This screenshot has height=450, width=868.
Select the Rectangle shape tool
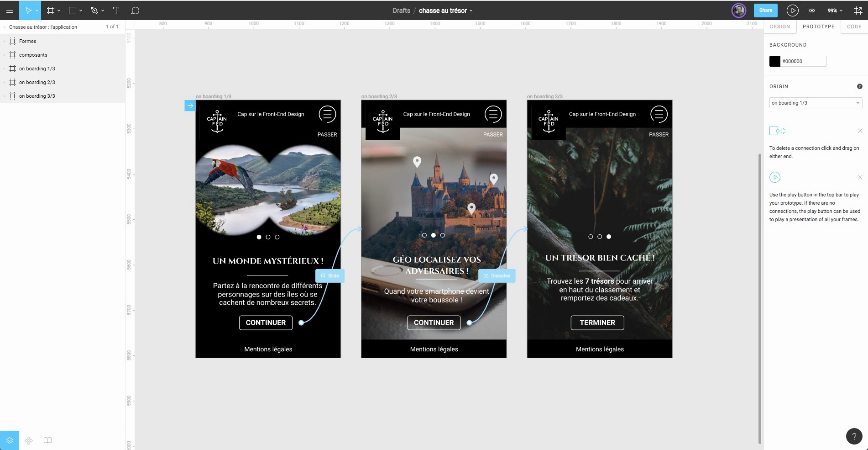coord(72,10)
